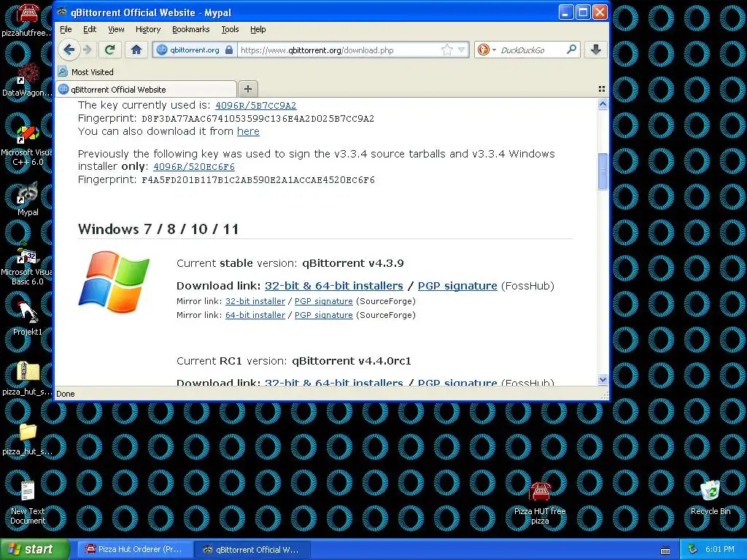Go to the browser Home page icon

point(136,50)
